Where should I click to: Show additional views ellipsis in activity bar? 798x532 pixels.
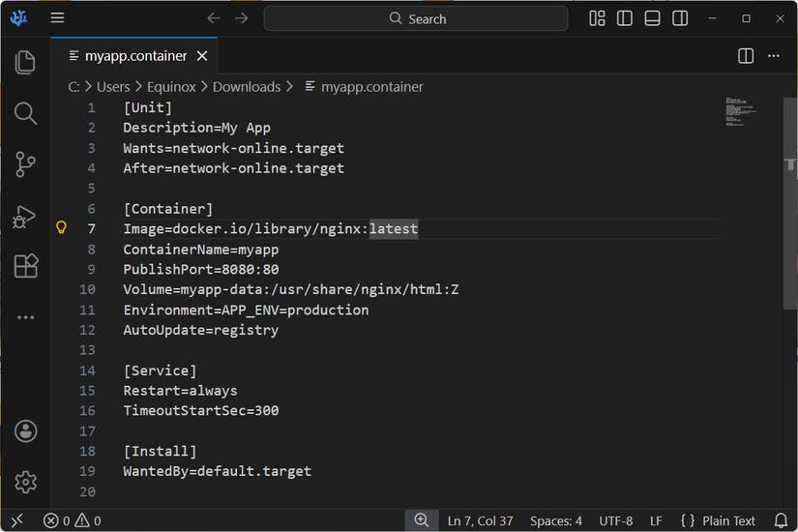[x=25, y=317]
